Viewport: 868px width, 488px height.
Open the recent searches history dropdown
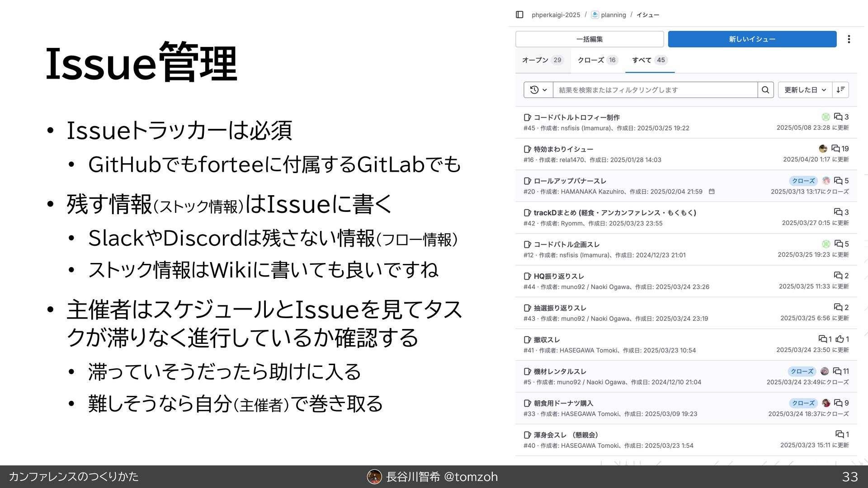click(538, 90)
